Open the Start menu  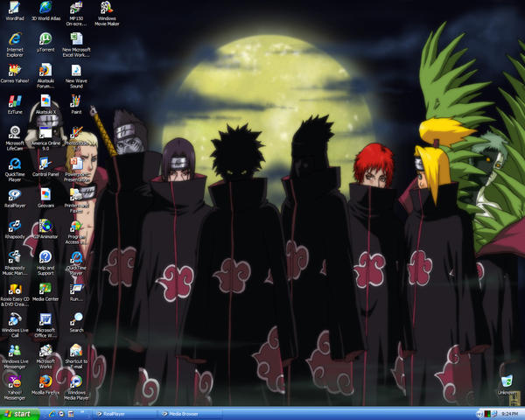pyautogui.click(x=19, y=414)
